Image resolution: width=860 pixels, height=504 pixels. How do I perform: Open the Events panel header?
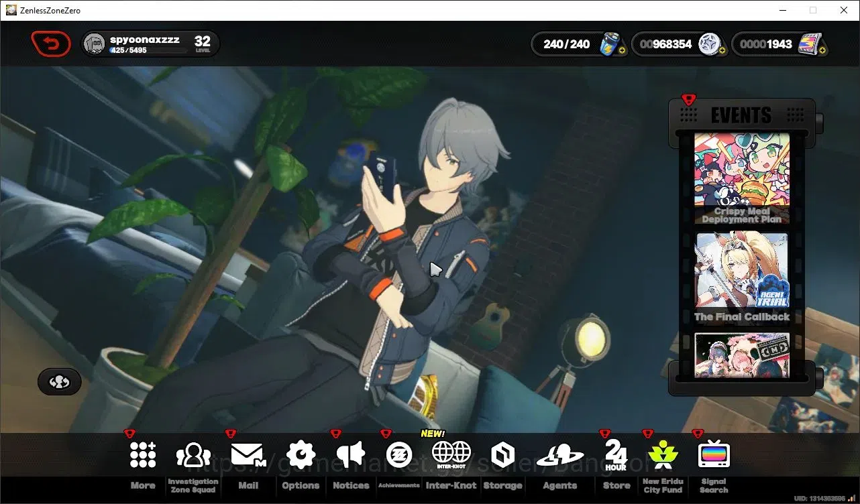741,115
